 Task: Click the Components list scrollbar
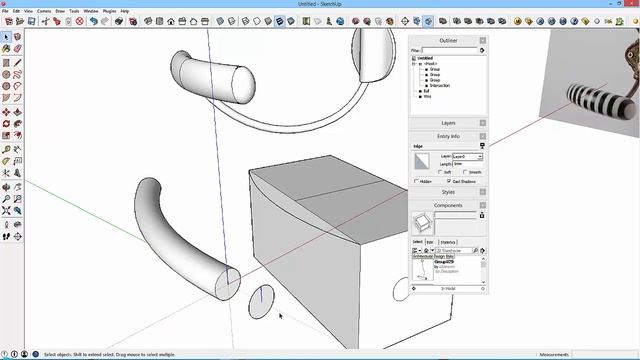coord(483,270)
